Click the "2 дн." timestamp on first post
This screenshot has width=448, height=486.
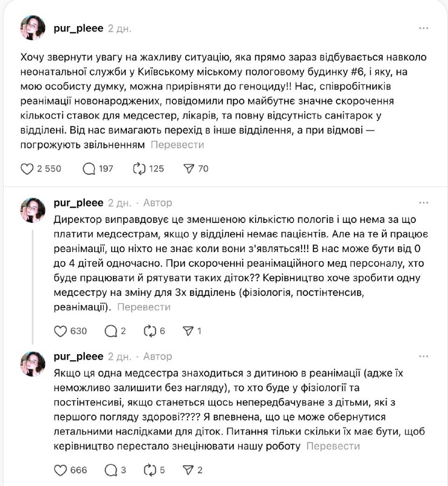tap(120, 29)
